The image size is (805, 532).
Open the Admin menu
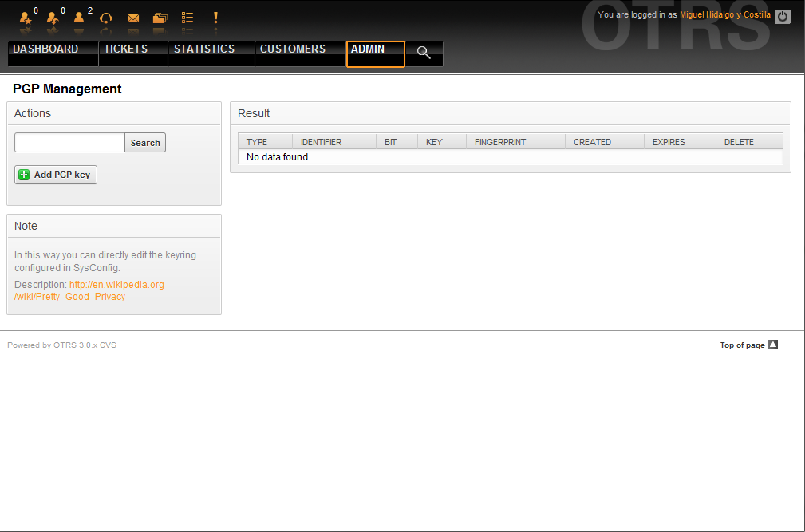[x=368, y=49]
